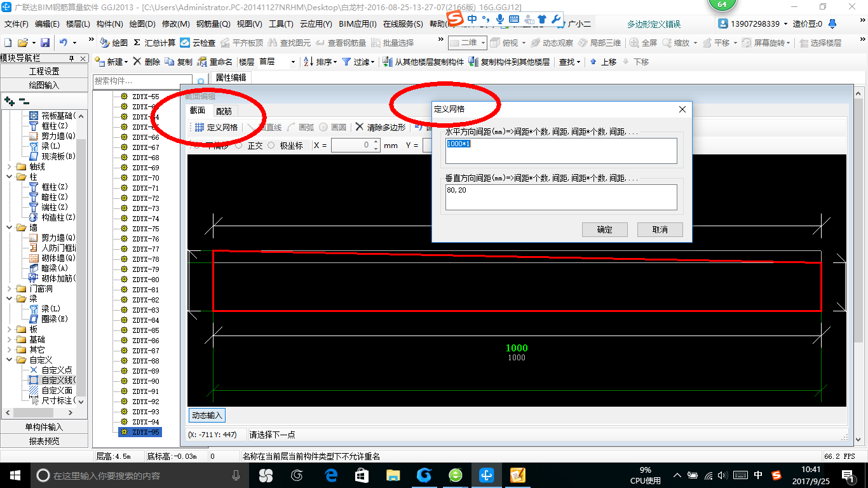Close the 定义网格 dialog
The width and height of the screenshot is (868, 488).
click(x=682, y=109)
